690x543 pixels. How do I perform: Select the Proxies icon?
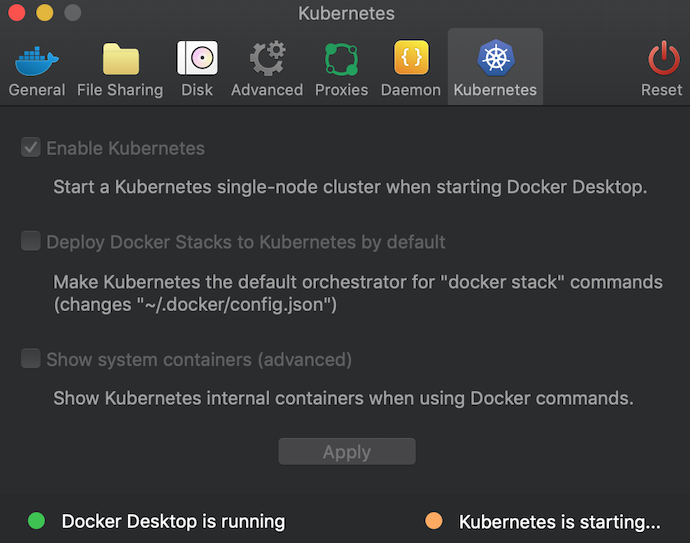(x=341, y=59)
